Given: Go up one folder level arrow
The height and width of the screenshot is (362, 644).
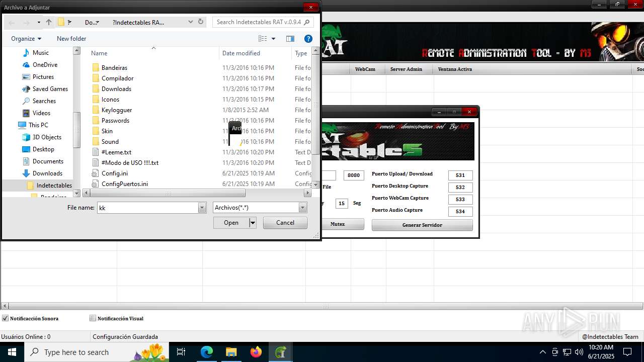Looking at the screenshot, I should click(49, 22).
